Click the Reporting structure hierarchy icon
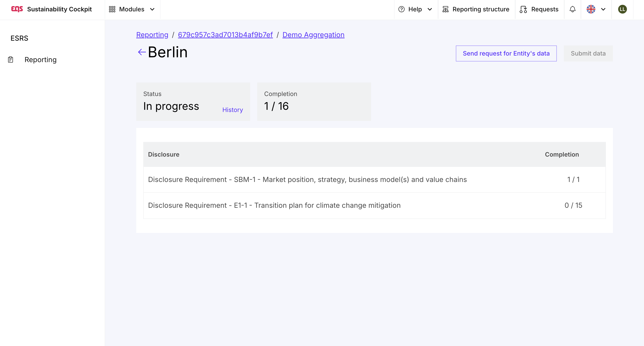 pyautogui.click(x=446, y=9)
